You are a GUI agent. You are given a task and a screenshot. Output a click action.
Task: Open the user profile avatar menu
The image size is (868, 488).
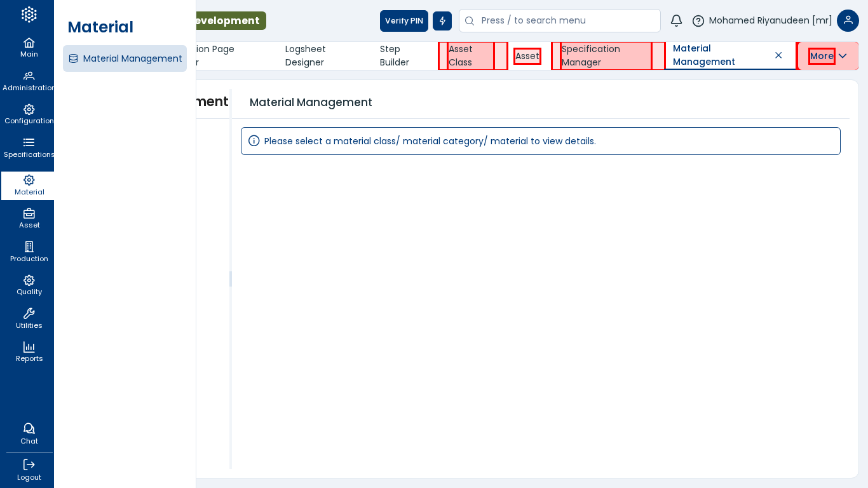click(848, 21)
